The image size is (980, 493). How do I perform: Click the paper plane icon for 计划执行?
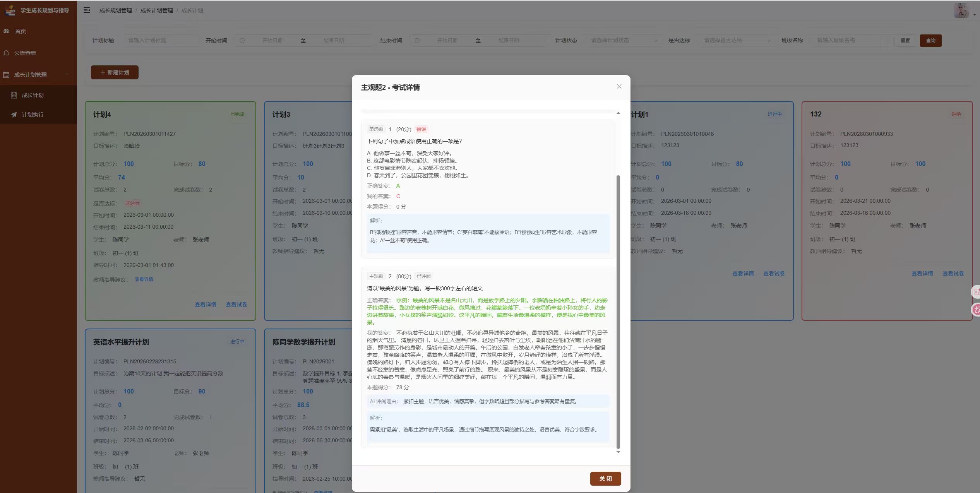coord(14,115)
